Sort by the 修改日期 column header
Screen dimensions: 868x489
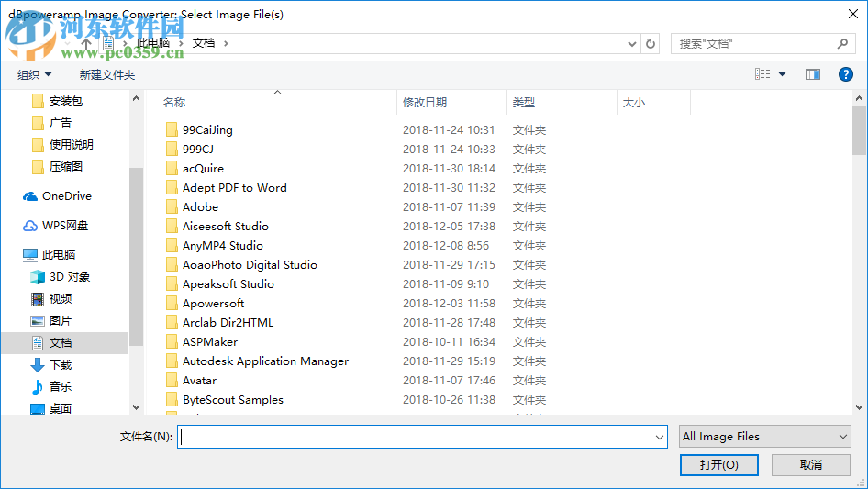[425, 103]
